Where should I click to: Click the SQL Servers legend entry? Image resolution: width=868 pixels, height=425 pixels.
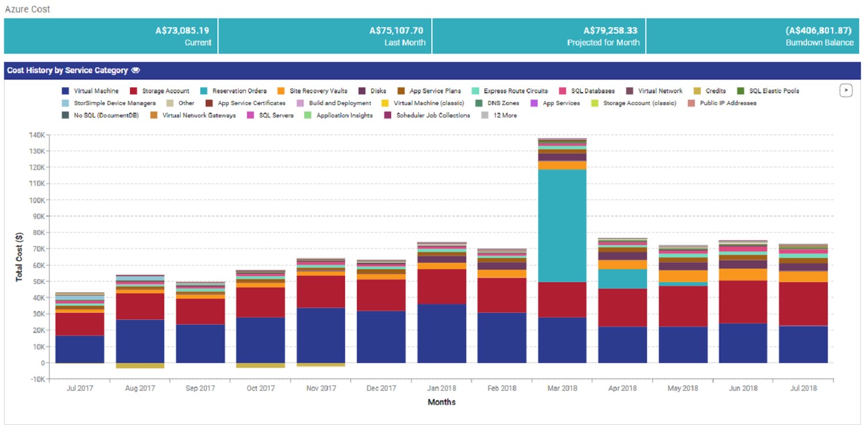[x=270, y=115]
